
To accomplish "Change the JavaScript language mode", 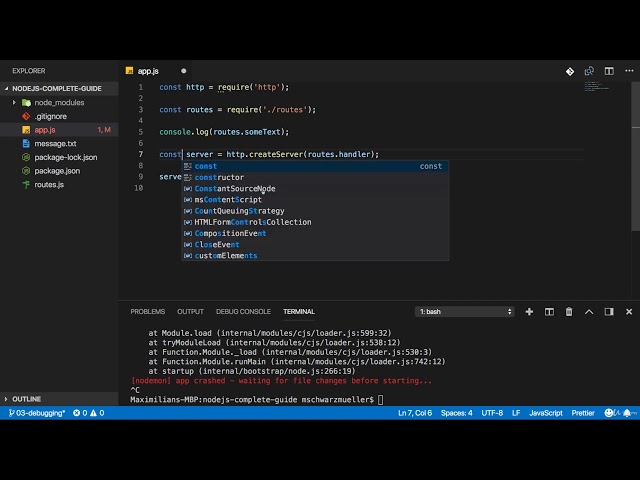I will click(546, 413).
